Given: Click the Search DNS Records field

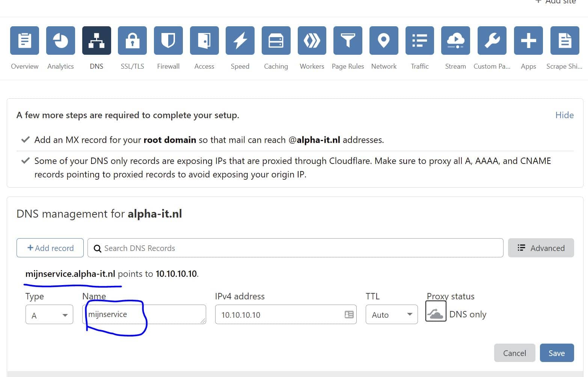Looking at the screenshot, I should (x=295, y=248).
